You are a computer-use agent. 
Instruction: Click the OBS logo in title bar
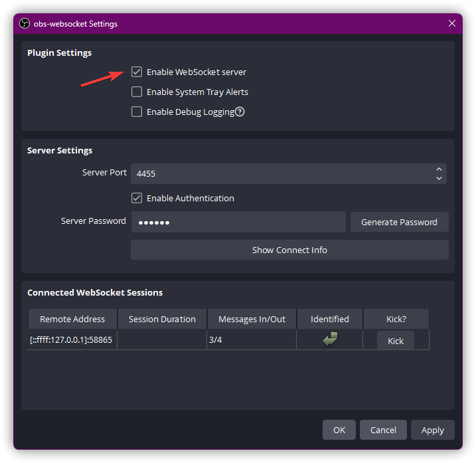(x=25, y=23)
